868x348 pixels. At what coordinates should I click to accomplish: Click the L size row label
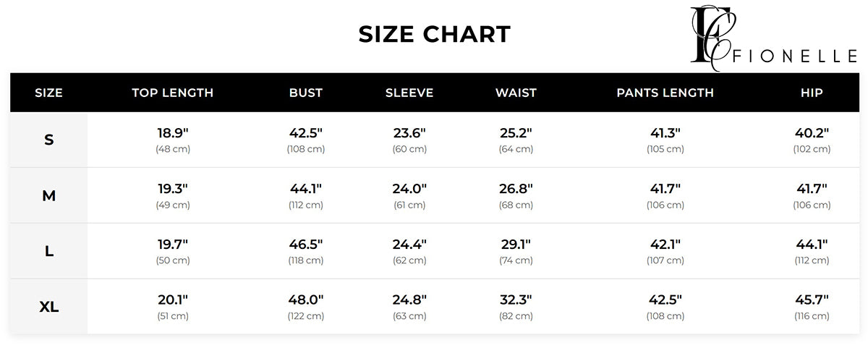(49, 251)
